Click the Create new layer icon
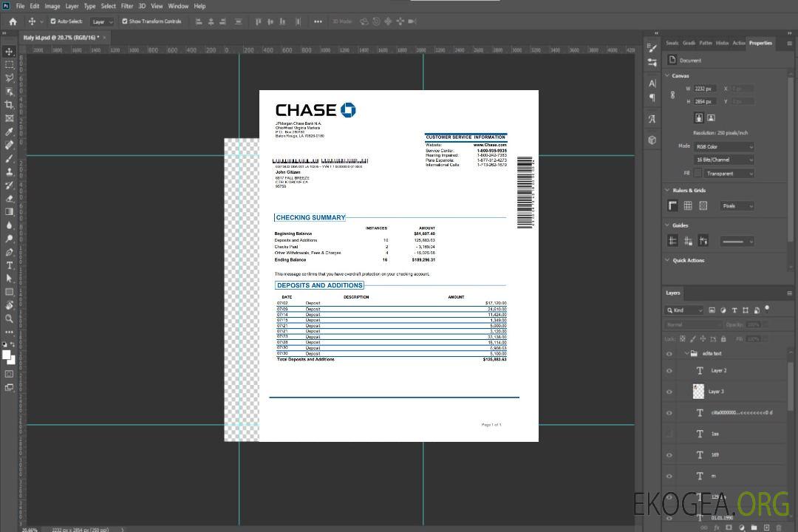 coord(766,528)
